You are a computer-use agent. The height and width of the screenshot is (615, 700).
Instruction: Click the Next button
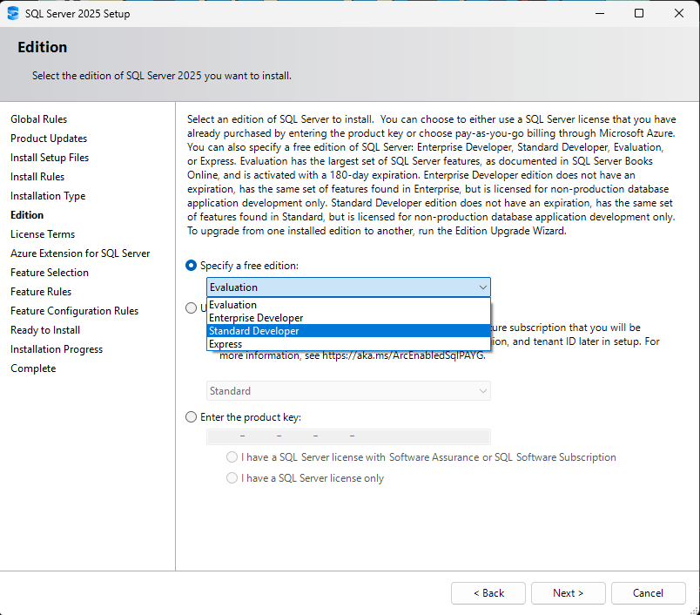tap(568, 593)
